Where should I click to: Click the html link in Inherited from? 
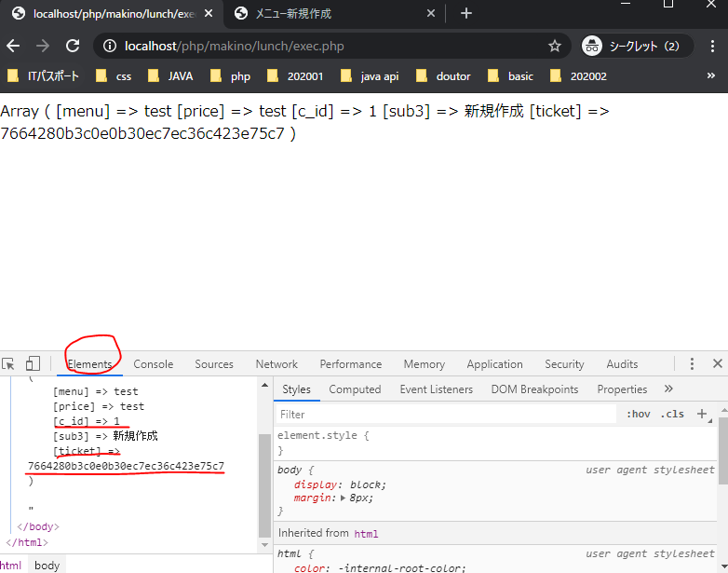366,534
